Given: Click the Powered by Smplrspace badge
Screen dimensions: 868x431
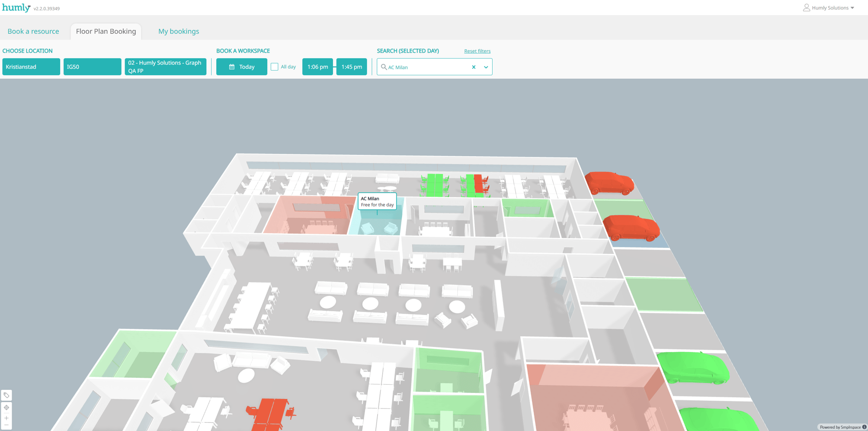Looking at the screenshot, I should 842,427.
